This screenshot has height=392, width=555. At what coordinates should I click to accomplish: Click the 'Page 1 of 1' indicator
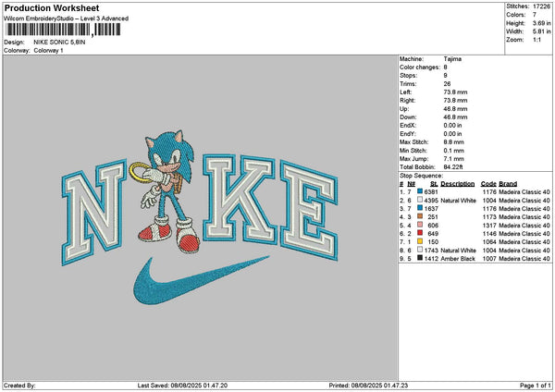[536, 386]
